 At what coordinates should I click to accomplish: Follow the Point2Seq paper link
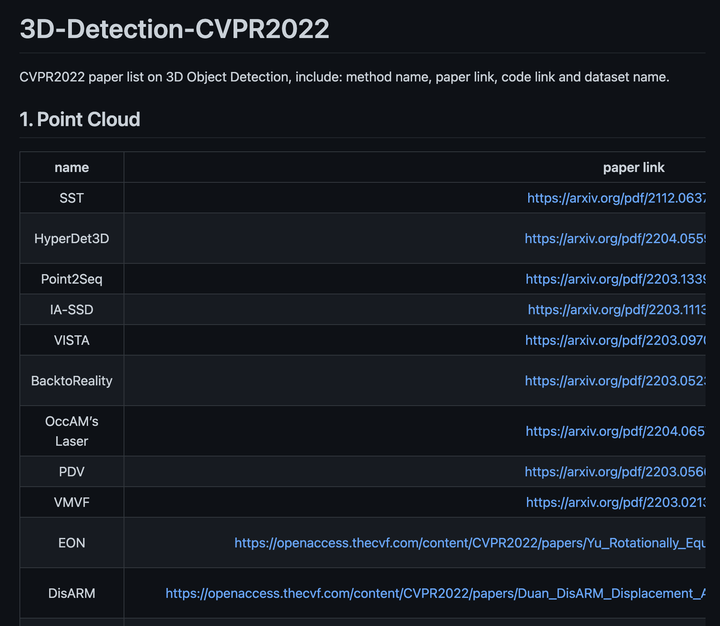click(x=616, y=279)
